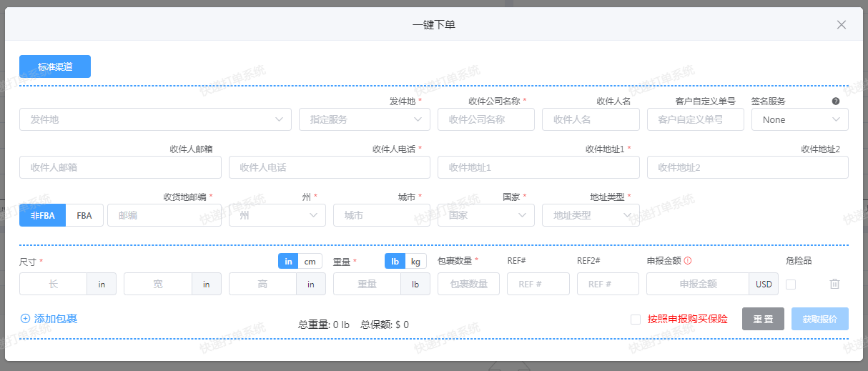Open the 地址类型 dropdown
This screenshot has height=371, width=868.
pyautogui.click(x=591, y=215)
